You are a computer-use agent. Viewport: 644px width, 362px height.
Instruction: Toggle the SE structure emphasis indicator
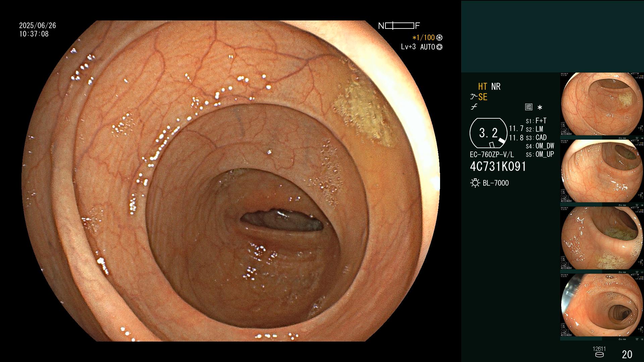(483, 97)
